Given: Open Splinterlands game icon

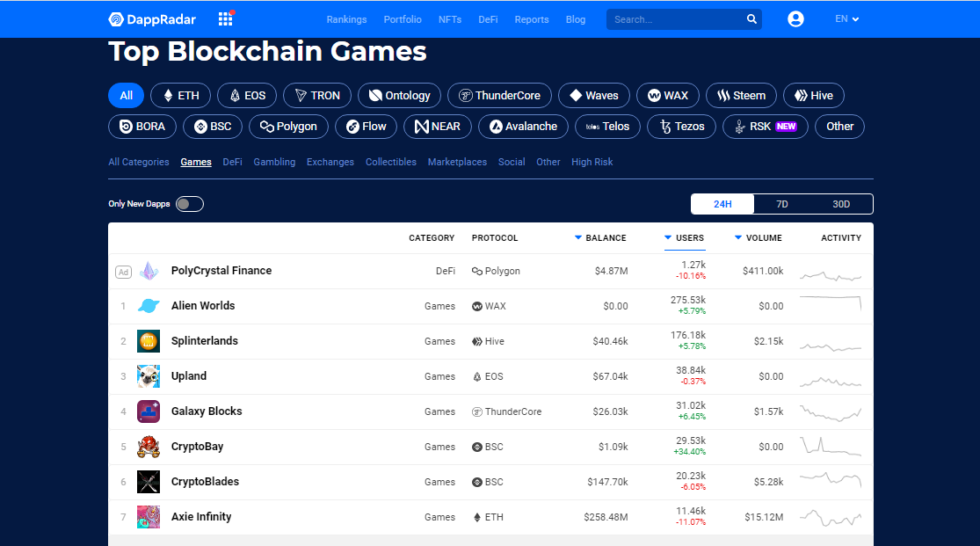Looking at the screenshot, I should point(149,341).
